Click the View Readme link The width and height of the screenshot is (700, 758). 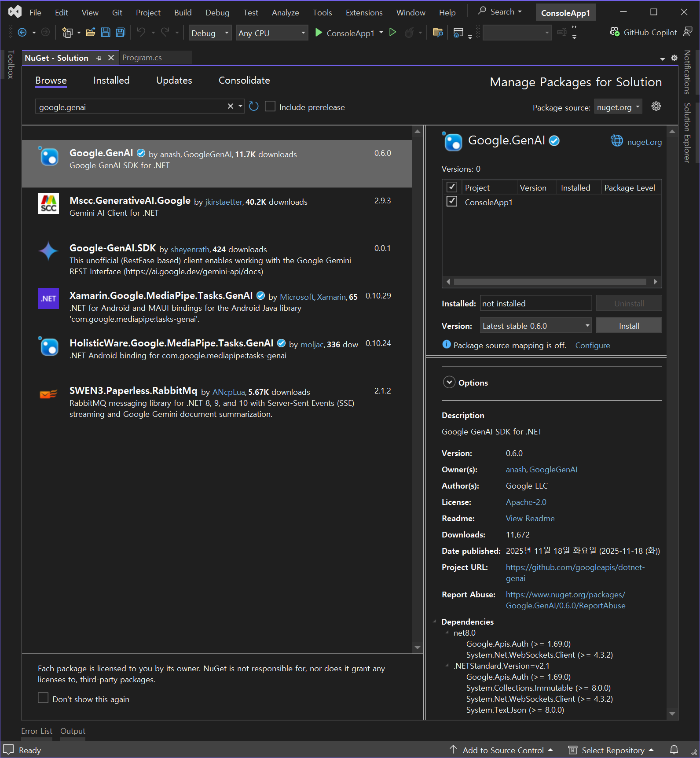click(530, 518)
